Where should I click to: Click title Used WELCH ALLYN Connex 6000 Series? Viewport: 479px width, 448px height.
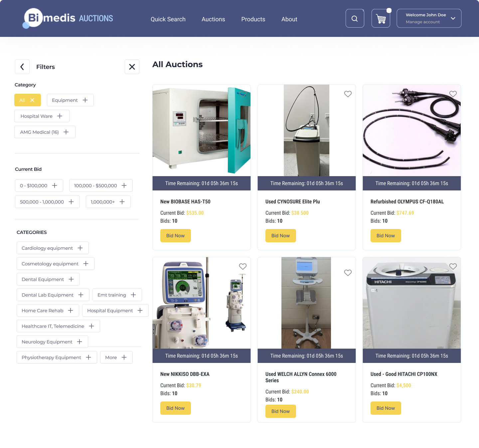pos(301,377)
